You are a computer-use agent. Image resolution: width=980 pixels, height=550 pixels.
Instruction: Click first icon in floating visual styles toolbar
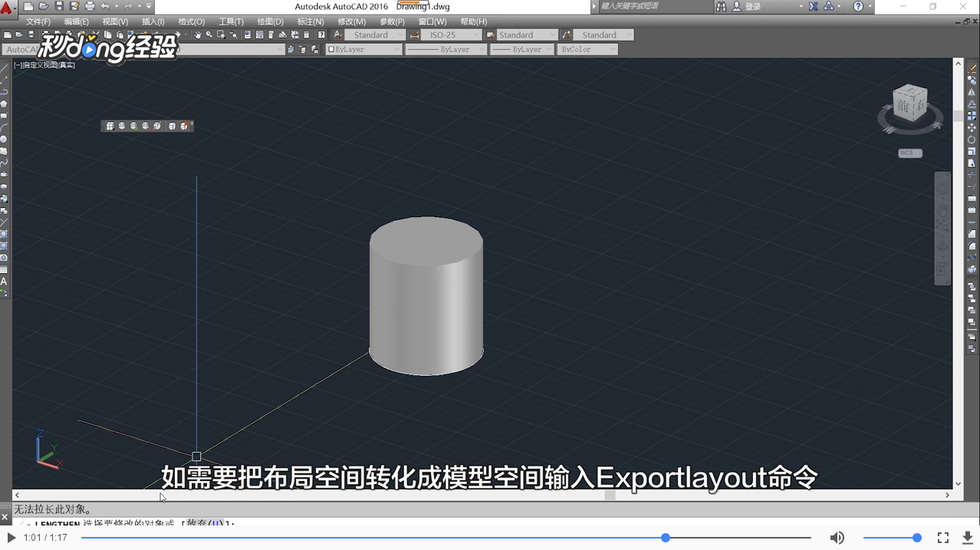(110, 126)
